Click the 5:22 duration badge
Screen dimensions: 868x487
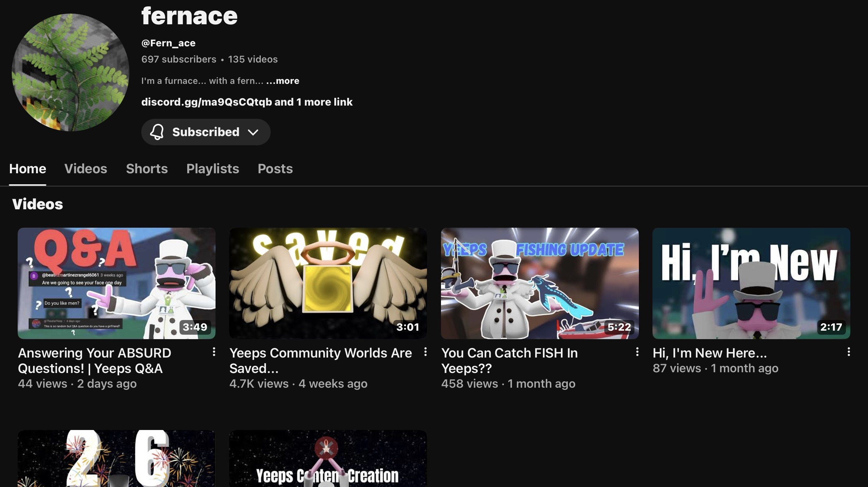coord(619,327)
